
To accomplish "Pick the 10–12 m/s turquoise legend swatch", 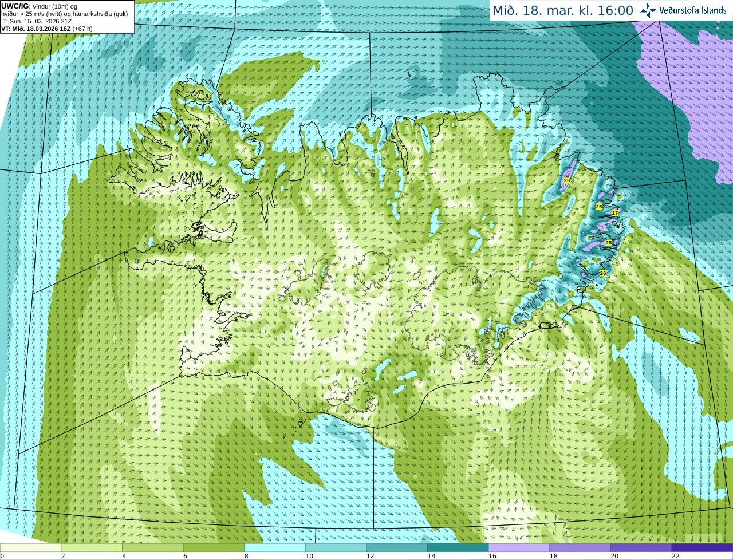I will coord(336,547).
